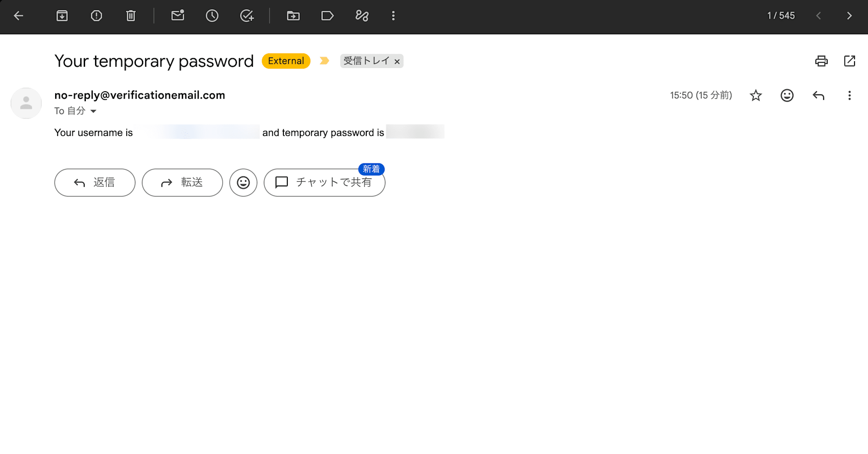
Task: Add this email to Tasks
Action: pos(247,16)
